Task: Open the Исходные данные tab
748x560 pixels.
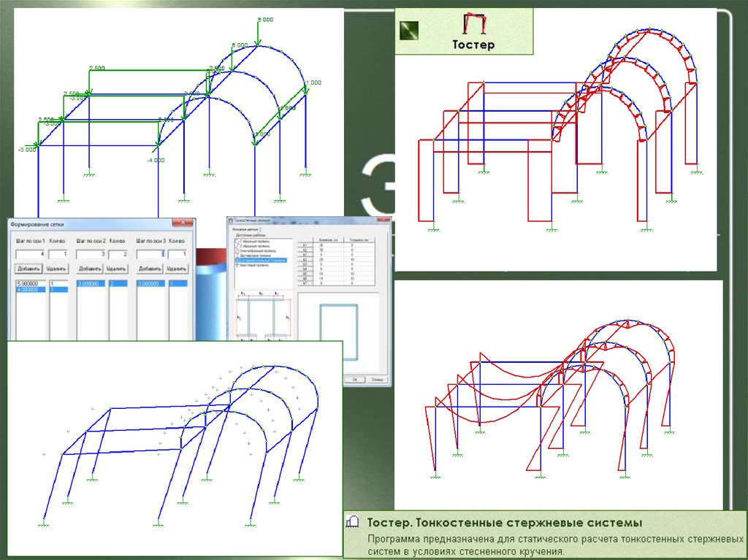Action: (x=244, y=229)
